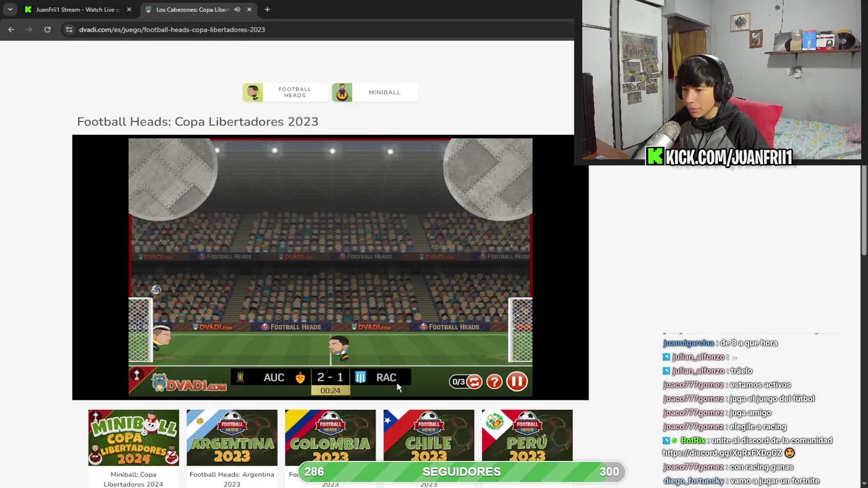Viewport: 868px width, 488px height.
Task: Open Football Heads Colombia 2023 thumbnail
Action: [330, 438]
